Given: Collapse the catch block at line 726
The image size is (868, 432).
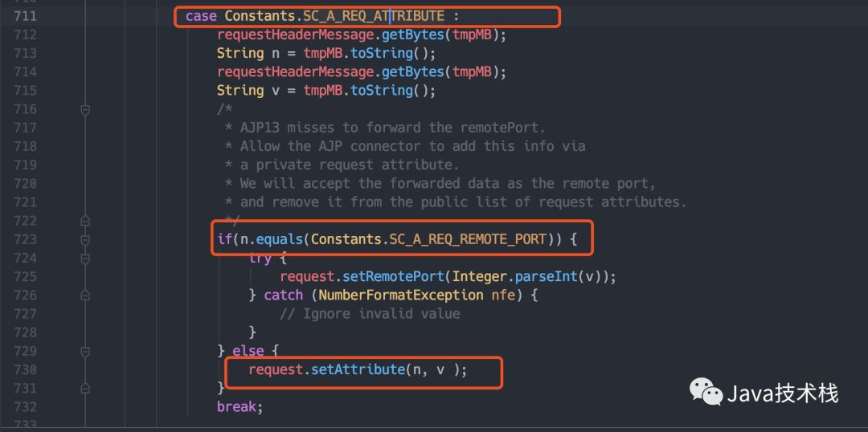Looking at the screenshot, I should (x=85, y=295).
